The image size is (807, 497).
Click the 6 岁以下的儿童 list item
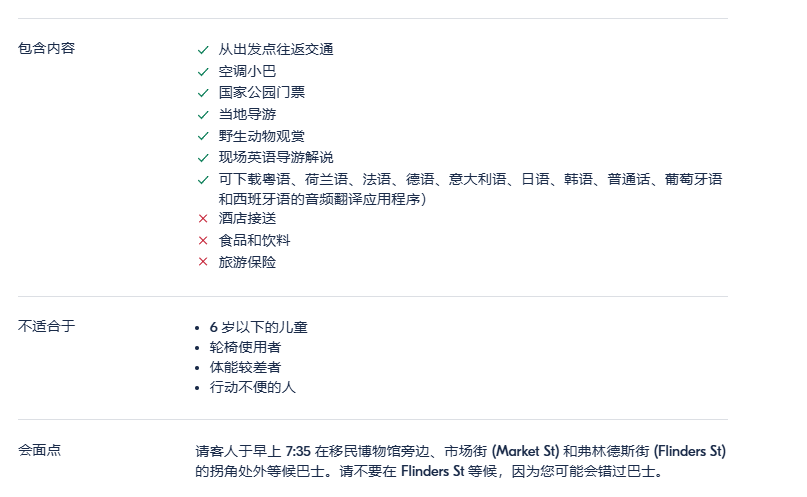pyautogui.click(x=258, y=327)
